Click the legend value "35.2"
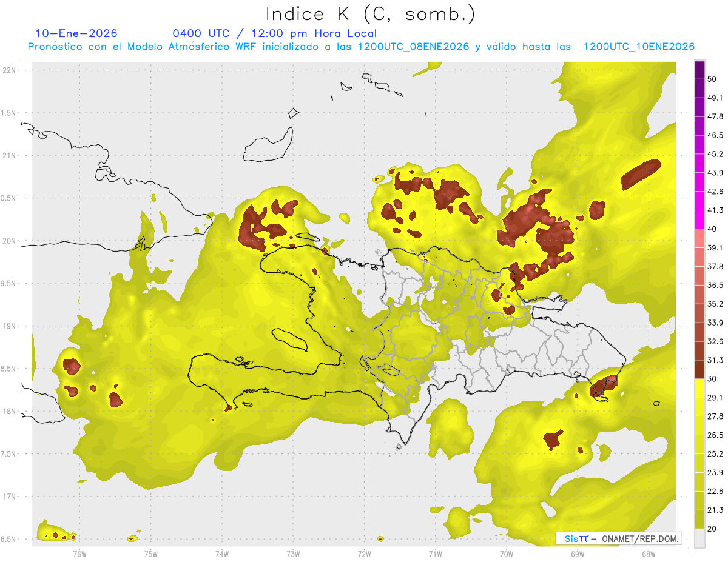This screenshot has width=728, height=562. pyautogui.click(x=715, y=304)
